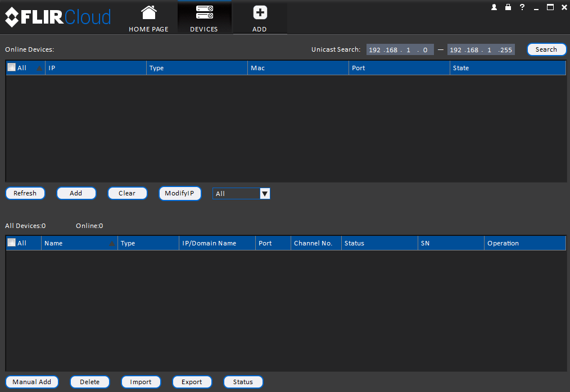The height and width of the screenshot is (392, 570).
Task: Open the Home Page house icon
Action: click(148, 13)
